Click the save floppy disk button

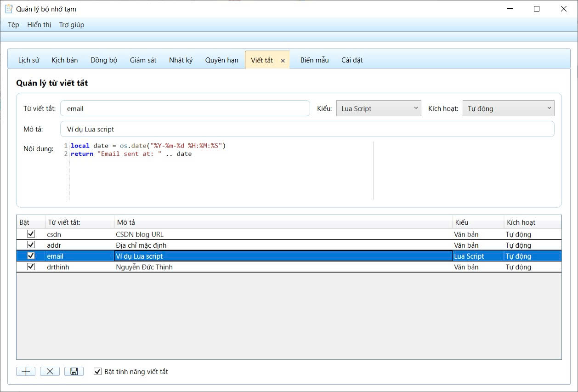(x=74, y=371)
